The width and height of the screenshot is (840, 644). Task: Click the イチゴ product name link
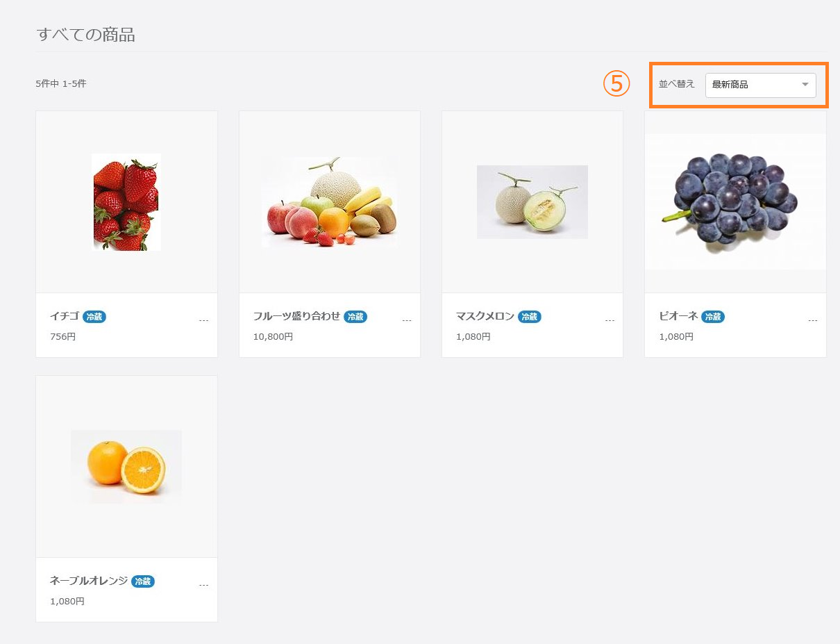[65, 316]
